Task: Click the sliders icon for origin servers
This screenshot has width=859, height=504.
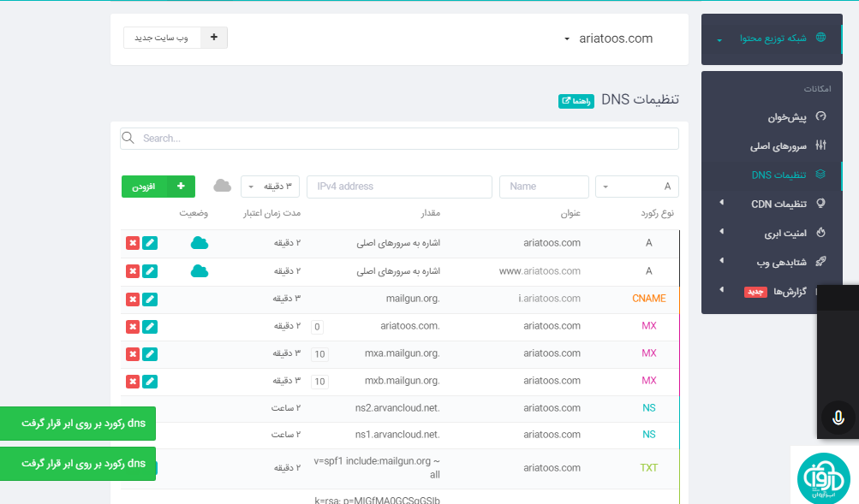Action: 820,145
